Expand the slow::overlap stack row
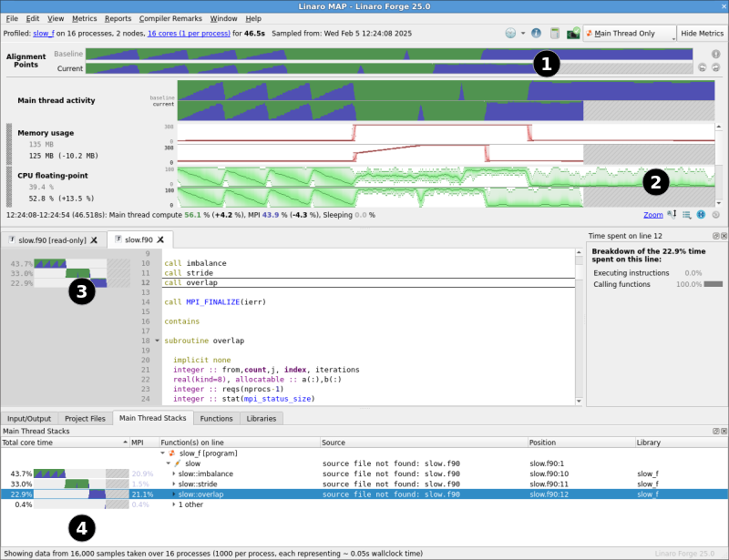This screenshot has width=729, height=560. (174, 494)
